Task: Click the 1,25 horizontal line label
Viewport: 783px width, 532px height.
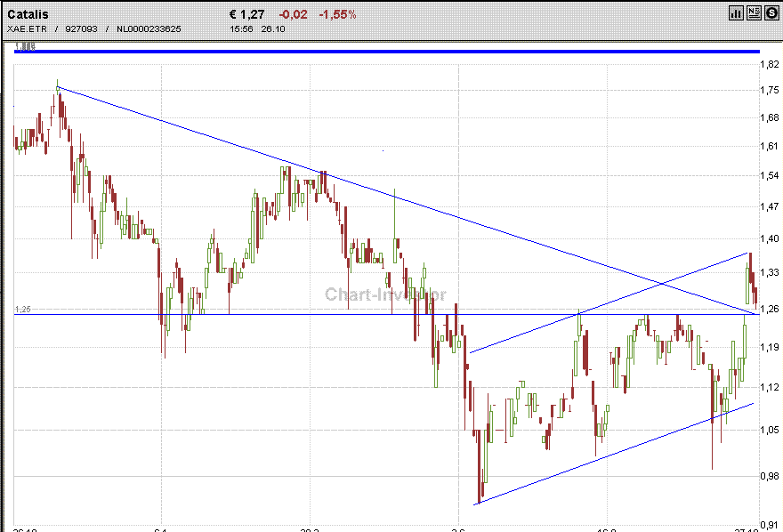Action: click(x=22, y=310)
